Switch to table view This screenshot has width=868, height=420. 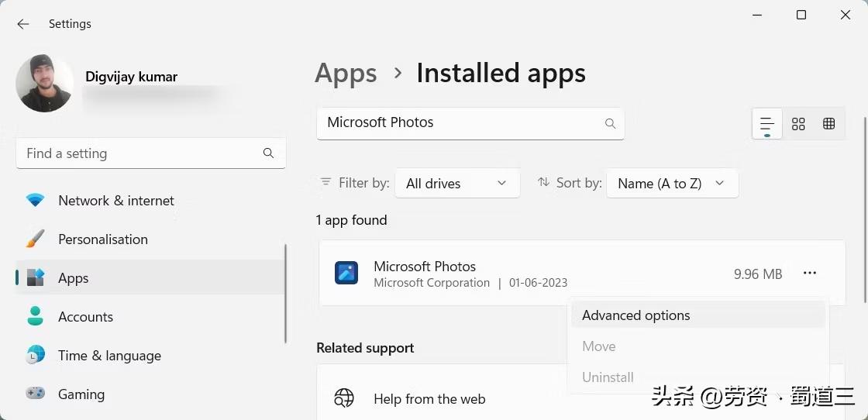(828, 123)
